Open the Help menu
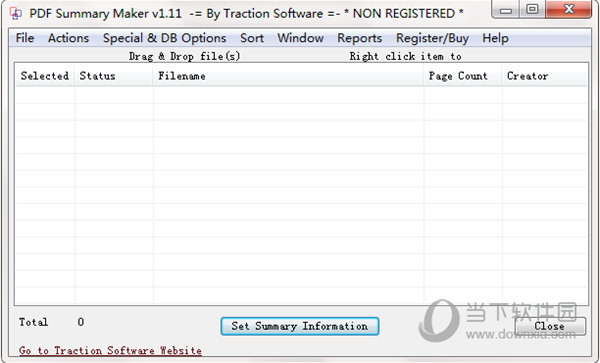Viewport: 600px width, 363px height. click(x=495, y=38)
